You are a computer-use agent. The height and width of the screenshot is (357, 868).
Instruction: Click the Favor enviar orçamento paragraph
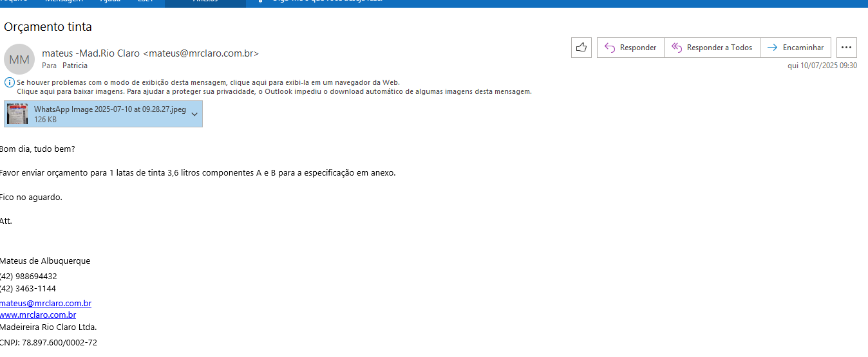pyautogui.click(x=197, y=173)
